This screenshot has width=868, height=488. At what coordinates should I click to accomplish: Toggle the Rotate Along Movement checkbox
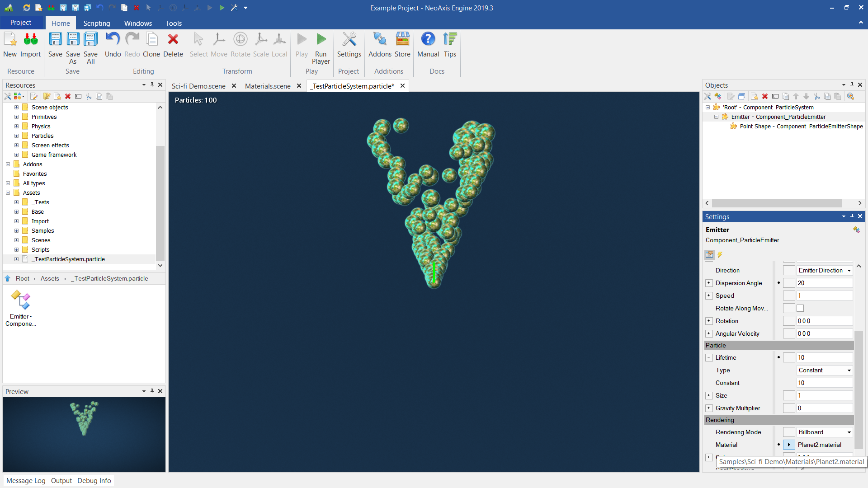click(800, 308)
